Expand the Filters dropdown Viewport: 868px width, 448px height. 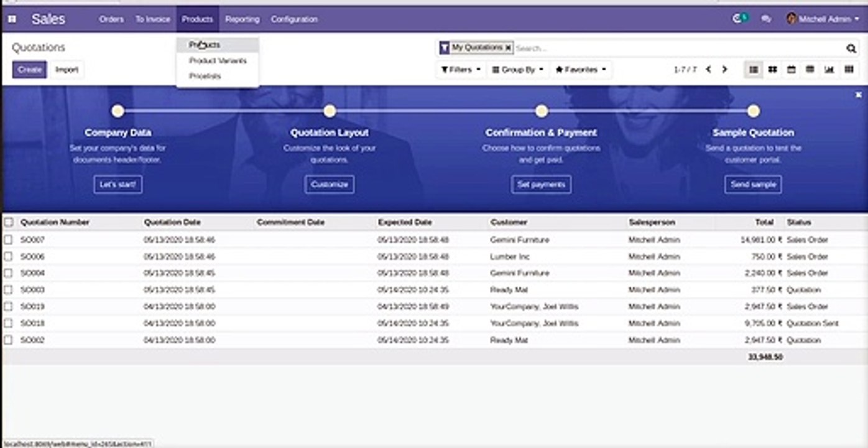click(461, 70)
